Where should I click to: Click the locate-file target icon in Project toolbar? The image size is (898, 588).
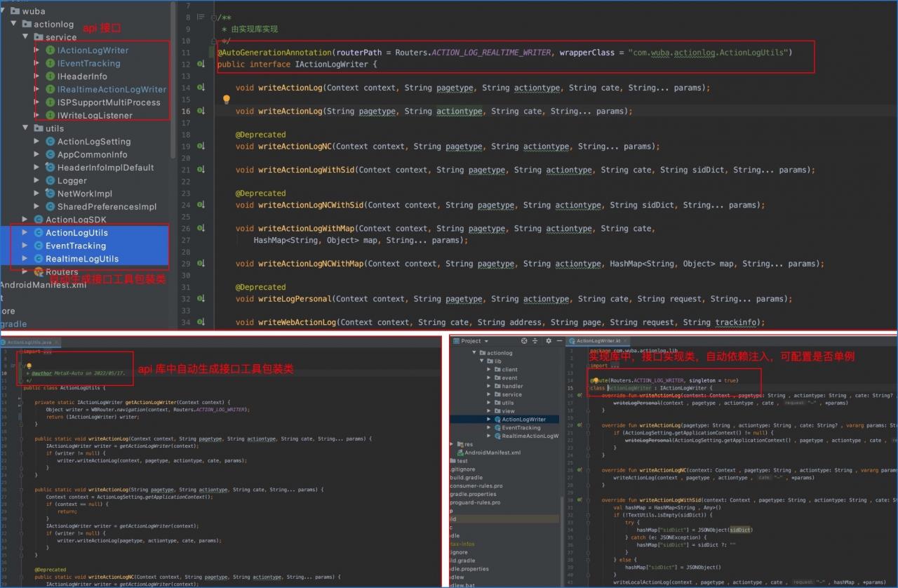click(525, 341)
